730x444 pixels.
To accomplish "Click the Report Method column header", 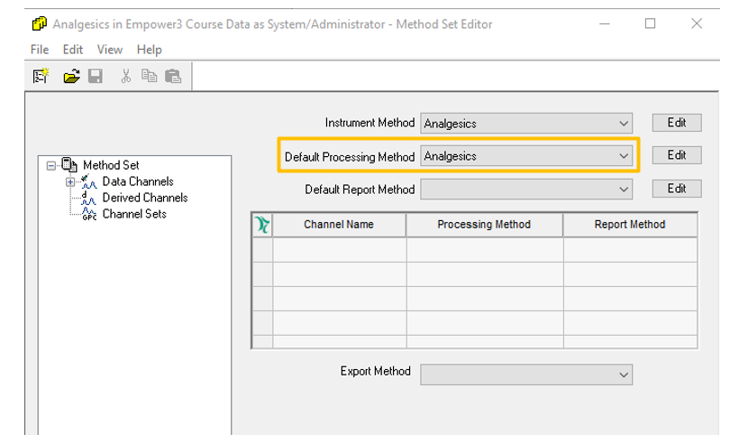I will point(630,225).
